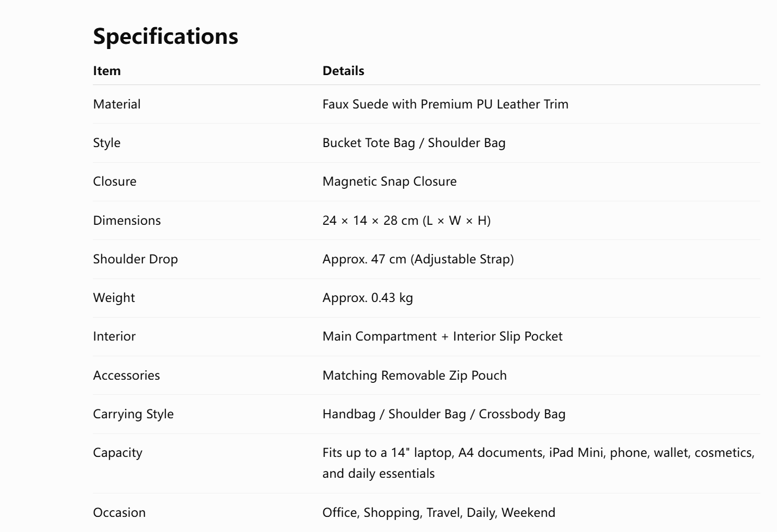777x532 pixels.
Task: Click Faux Suede with Premium PU Leather Trim
Action: click(445, 104)
